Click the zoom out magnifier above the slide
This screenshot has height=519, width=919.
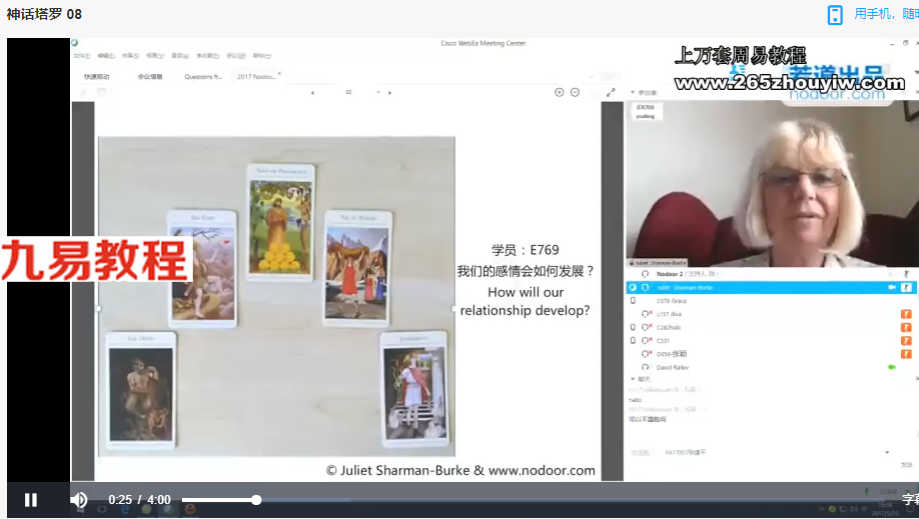tap(575, 92)
